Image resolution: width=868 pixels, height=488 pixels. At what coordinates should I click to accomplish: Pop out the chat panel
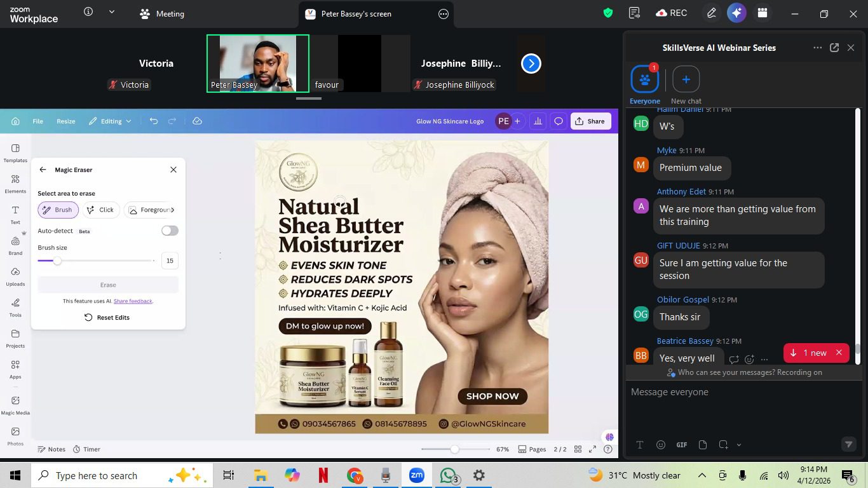click(834, 48)
